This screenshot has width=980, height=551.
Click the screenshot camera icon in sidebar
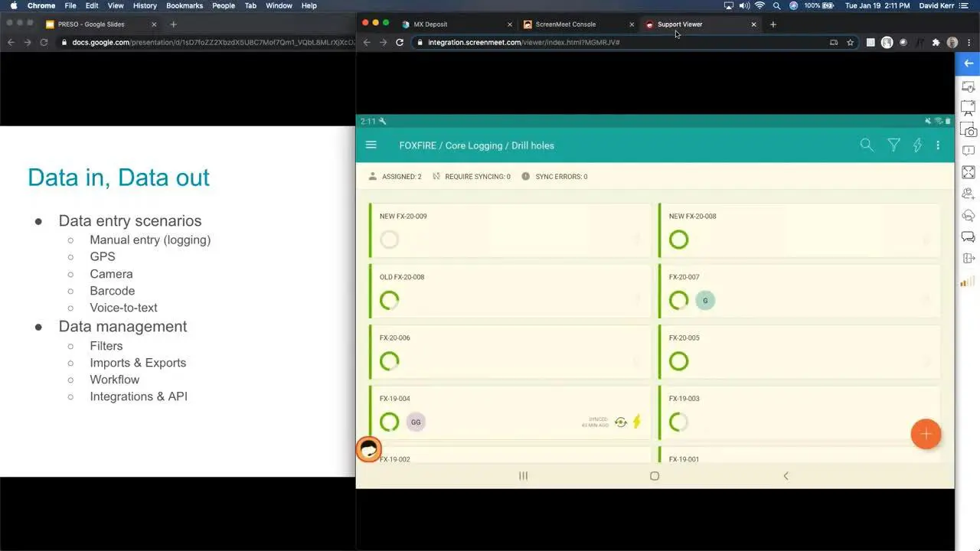click(969, 129)
